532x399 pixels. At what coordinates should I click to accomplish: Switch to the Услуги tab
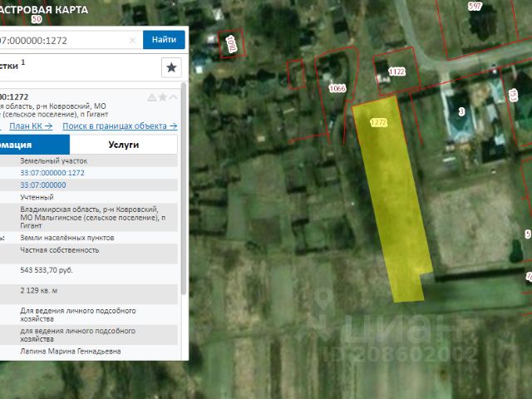pyautogui.click(x=123, y=145)
